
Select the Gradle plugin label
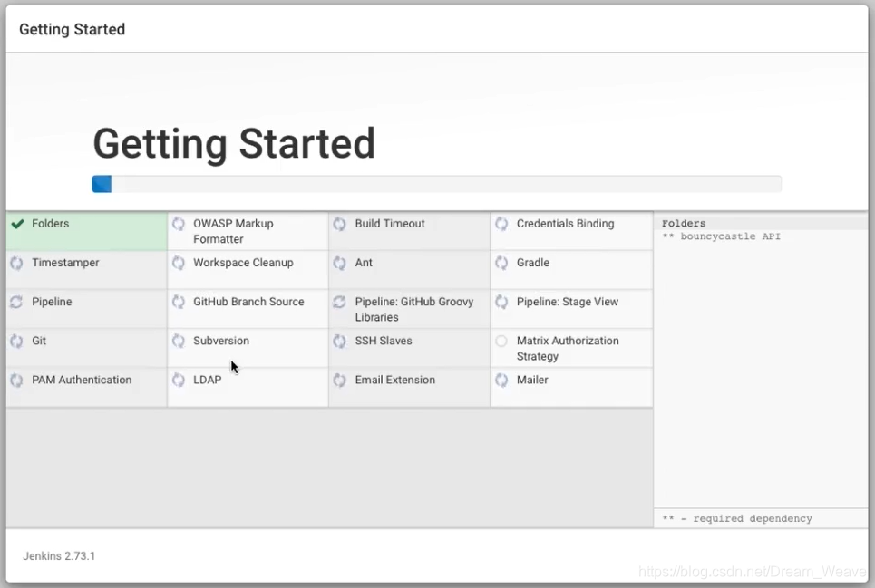pyautogui.click(x=533, y=263)
